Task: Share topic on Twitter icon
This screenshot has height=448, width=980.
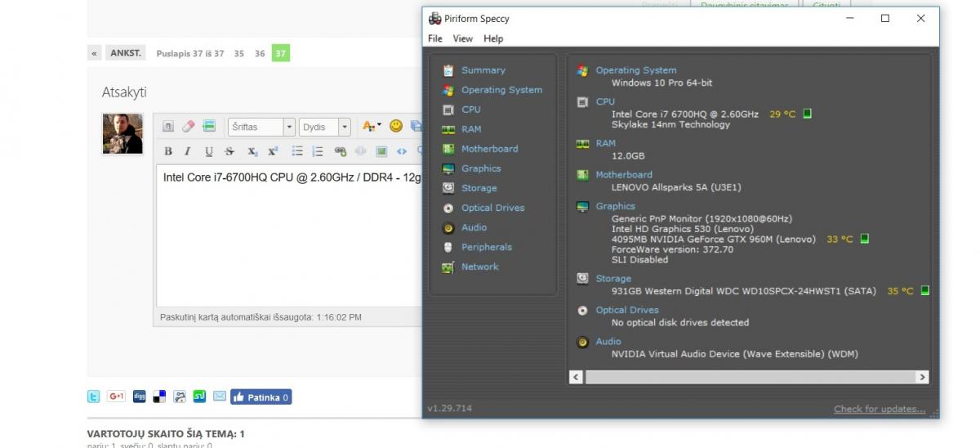Action: 94,396
